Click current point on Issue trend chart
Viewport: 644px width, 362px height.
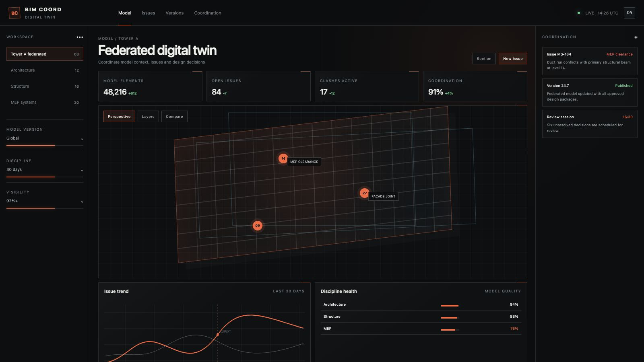pos(218,335)
